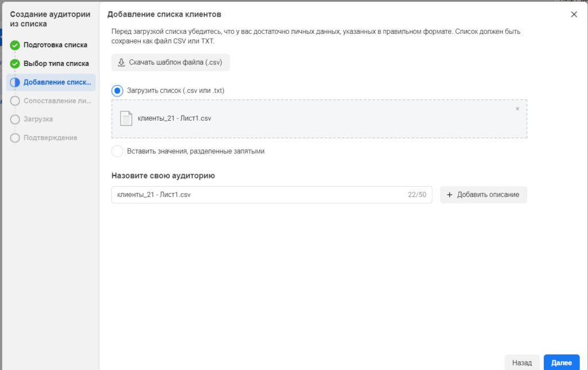
Task: Click the CSV file document icon
Action: pos(126,118)
